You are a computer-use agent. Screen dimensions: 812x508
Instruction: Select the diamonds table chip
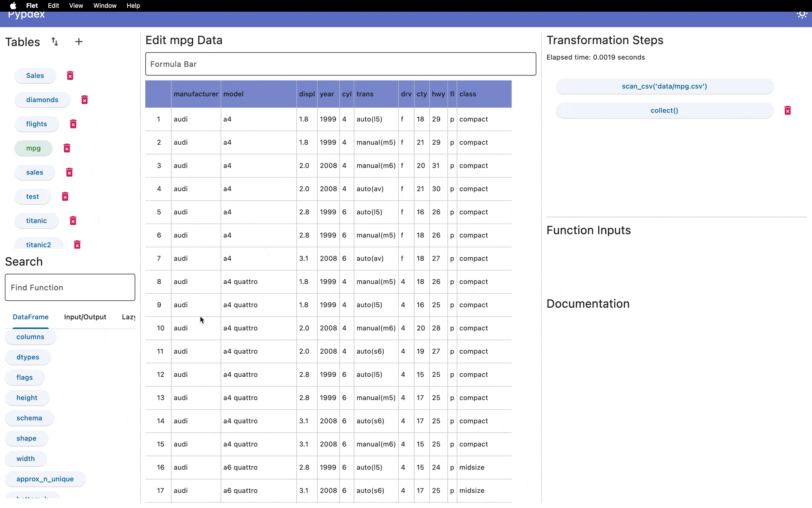click(x=42, y=100)
